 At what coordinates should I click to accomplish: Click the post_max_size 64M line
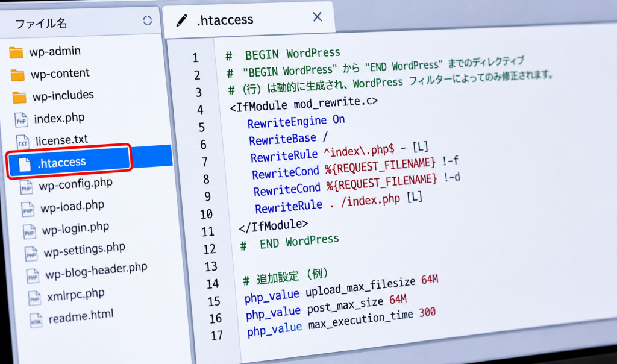[x=326, y=307]
